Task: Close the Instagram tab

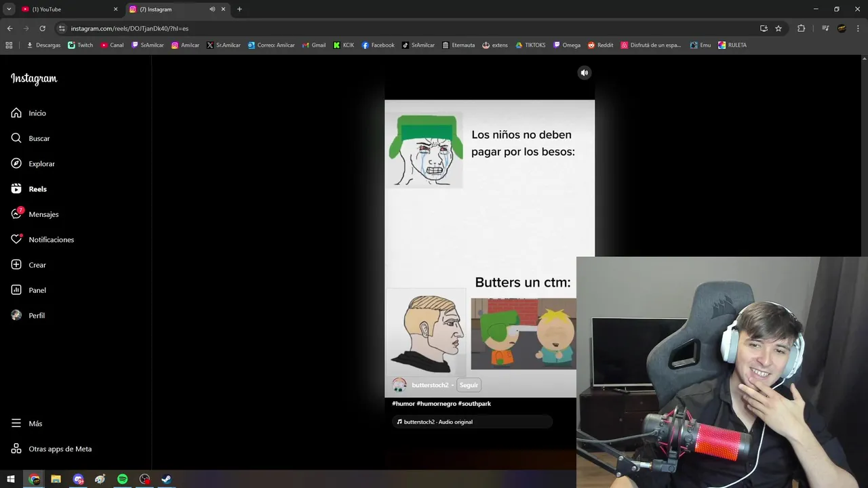Action: [223, 9]
